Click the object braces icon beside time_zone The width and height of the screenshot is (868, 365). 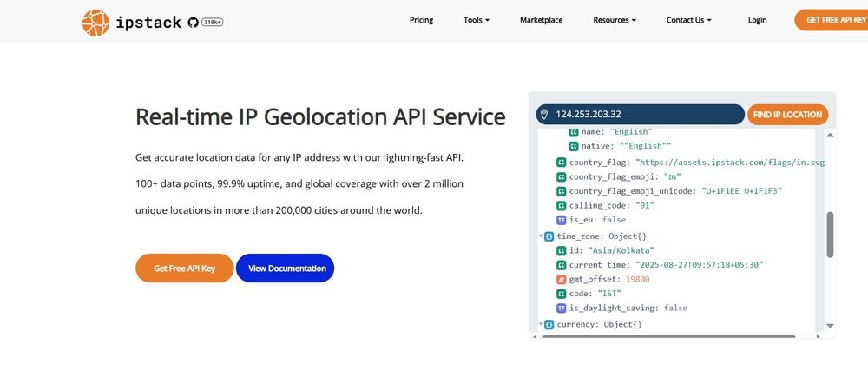tap(549, 236)
